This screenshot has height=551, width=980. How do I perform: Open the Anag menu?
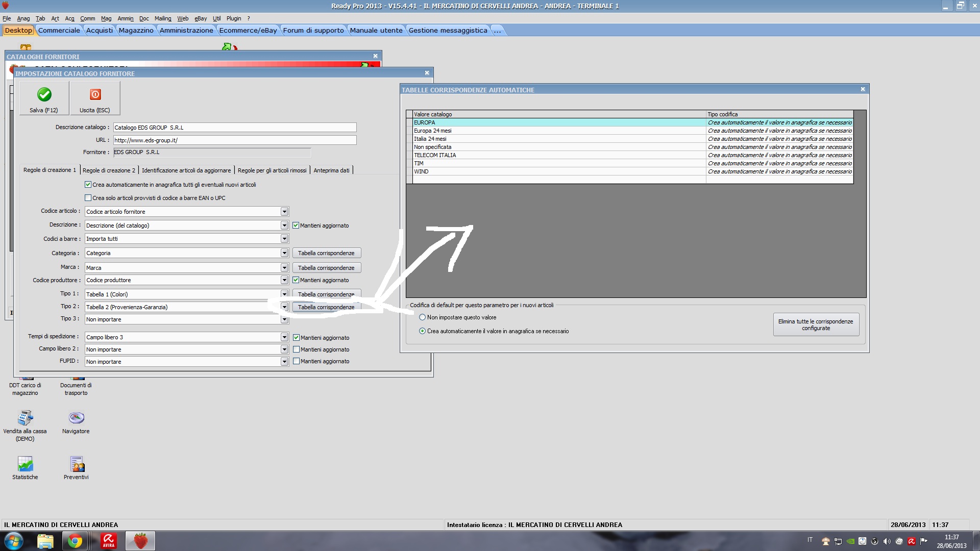(23, 18)
